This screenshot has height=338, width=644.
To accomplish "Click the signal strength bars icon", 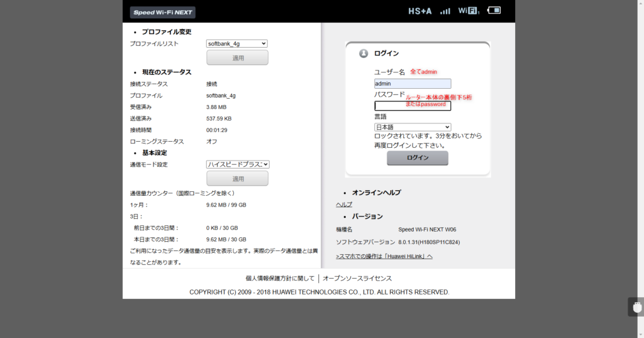I will [x=445, y=11].
